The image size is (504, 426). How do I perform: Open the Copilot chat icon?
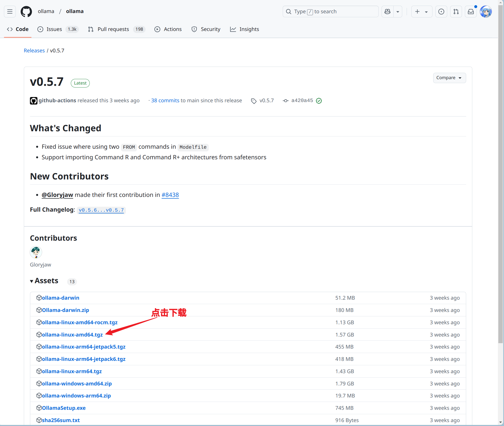pyautogui.click(x=387, y=12)
